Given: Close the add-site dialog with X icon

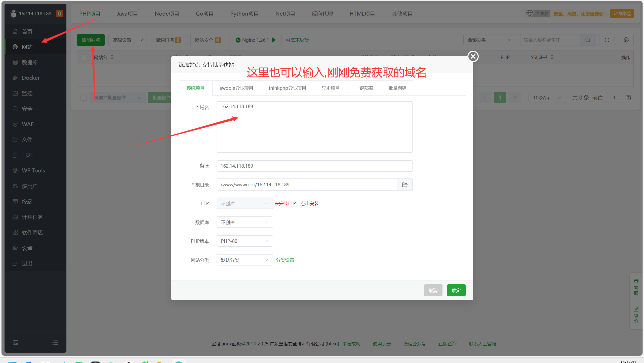Looking at the screenshot, I should (x=473, y=56).
